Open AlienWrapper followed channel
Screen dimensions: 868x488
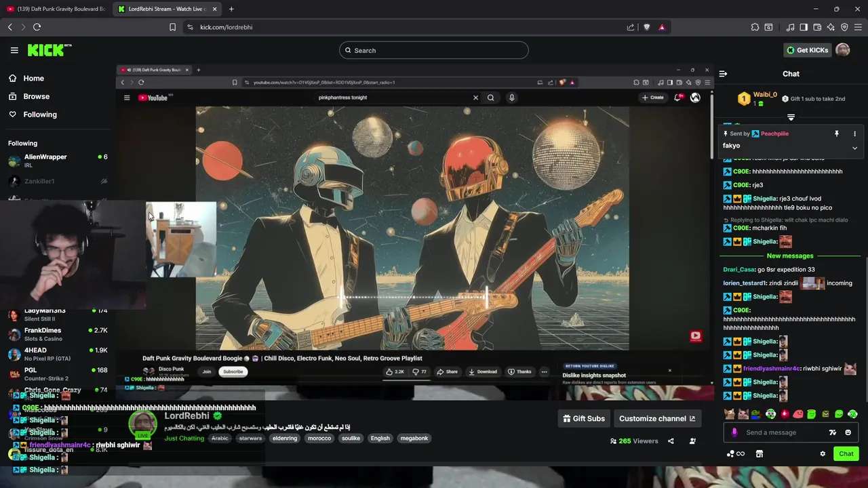58,161
